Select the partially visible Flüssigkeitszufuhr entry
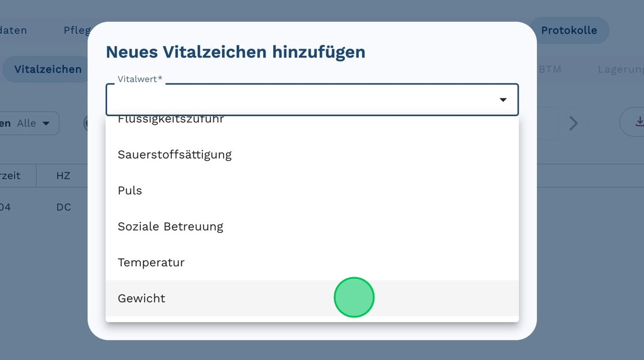 pyautogui.click(x=171, y=120)
